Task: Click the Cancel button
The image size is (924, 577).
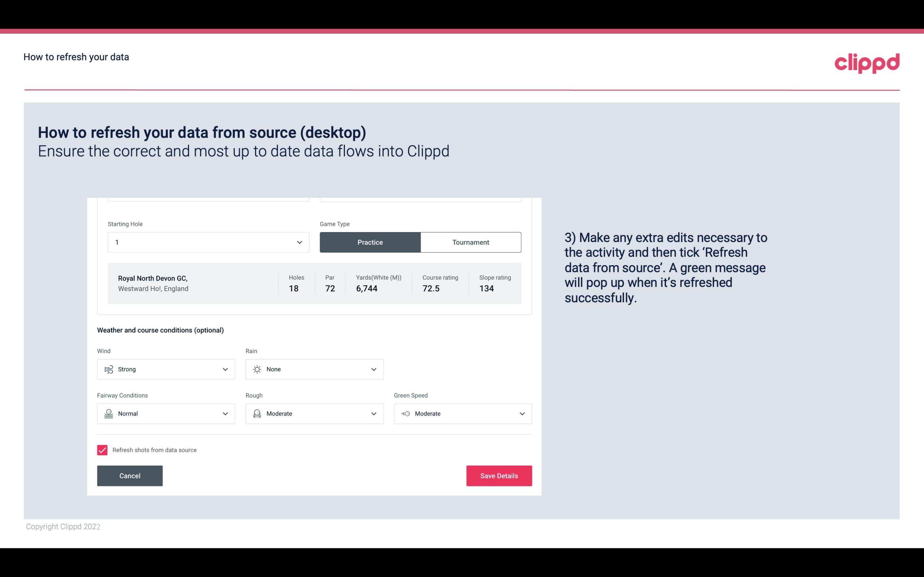Action: click(130, 475)
